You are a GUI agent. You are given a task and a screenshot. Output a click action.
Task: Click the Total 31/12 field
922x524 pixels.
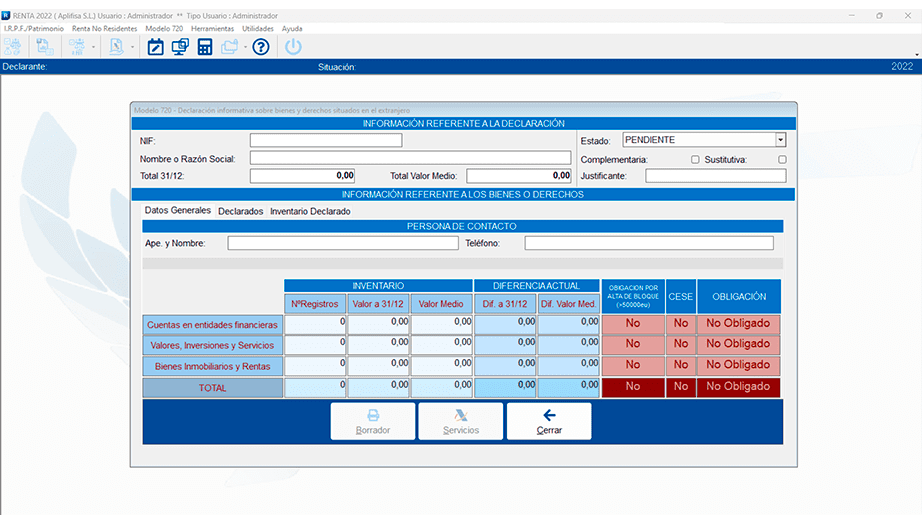(302, 175)
